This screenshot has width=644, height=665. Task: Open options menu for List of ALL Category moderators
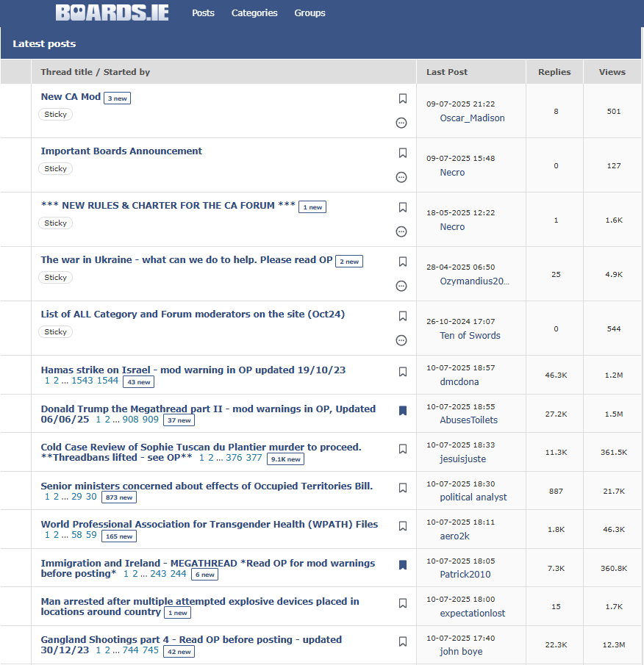(x=401, y=340)
